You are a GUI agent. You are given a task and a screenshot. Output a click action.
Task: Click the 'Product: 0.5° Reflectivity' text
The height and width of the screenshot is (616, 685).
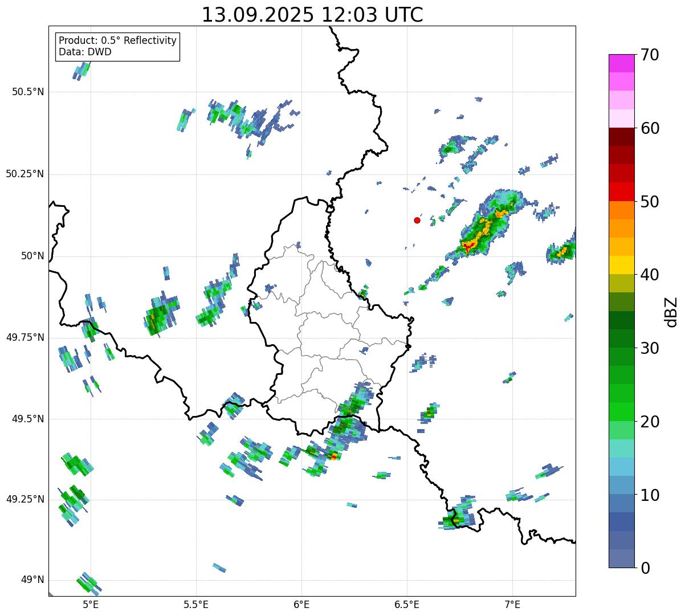tap(117, 40)
